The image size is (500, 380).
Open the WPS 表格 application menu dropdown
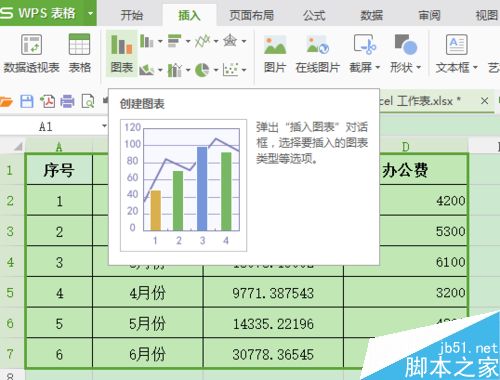click(x=90, y=14)
